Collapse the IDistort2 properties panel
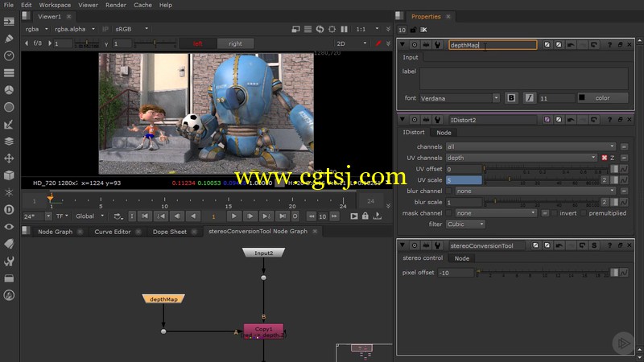This screenshot has height=362, width=644. [402, 119]
